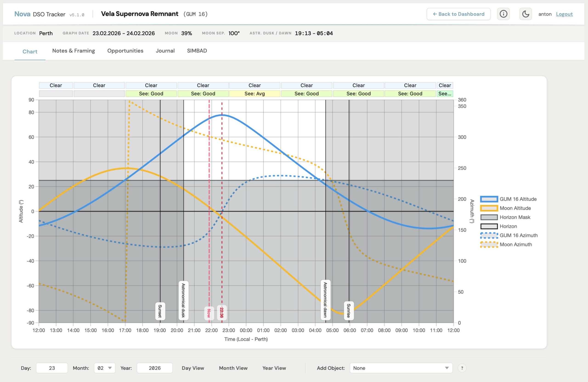
Task: Click the help icon beside Add Object
Action: point(462,368)
